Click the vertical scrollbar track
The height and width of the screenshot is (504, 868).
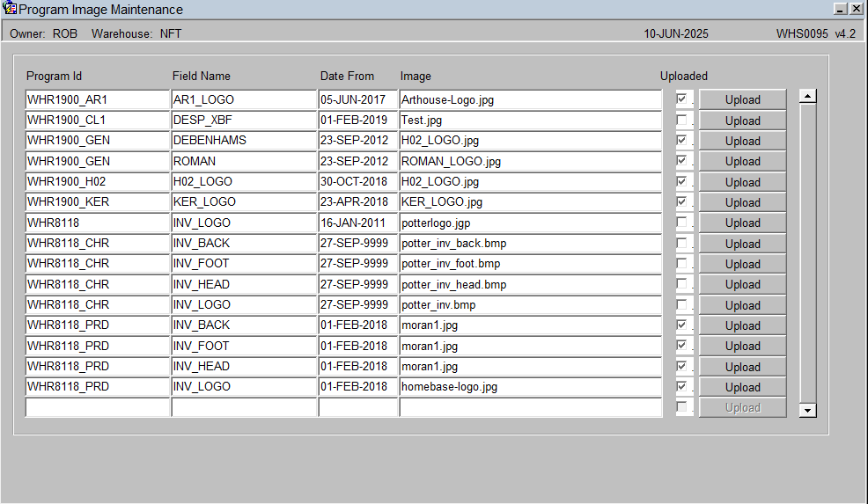click(x=807, y=253)
